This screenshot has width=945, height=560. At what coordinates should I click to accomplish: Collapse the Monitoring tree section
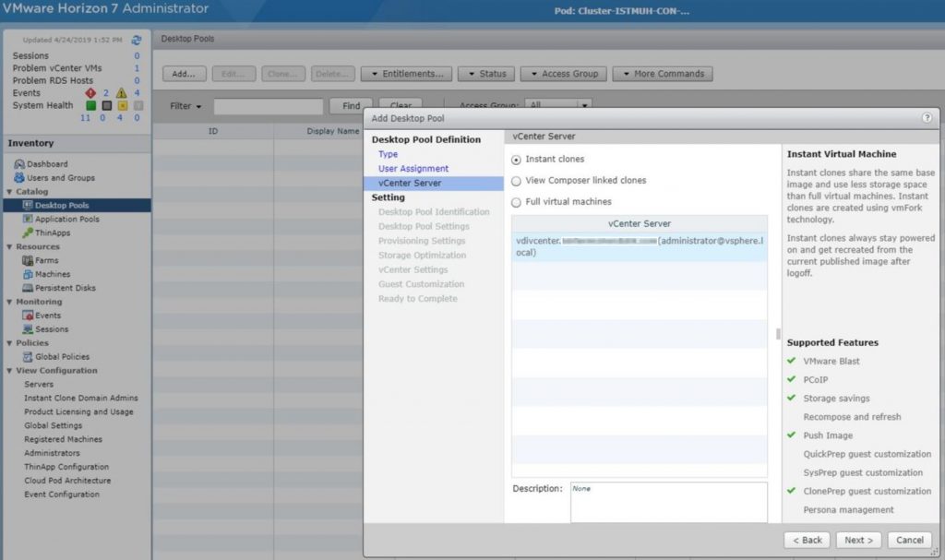[9, 302]
